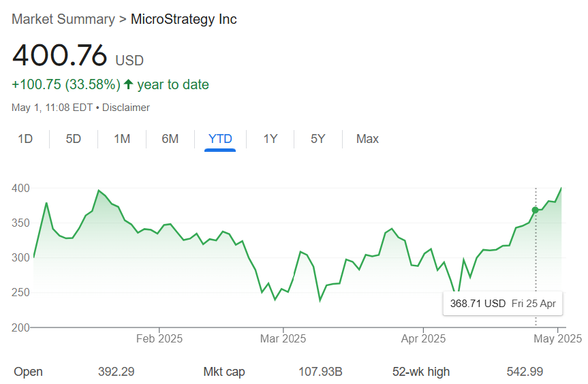Image resolution: width=588 pixels, height=384 pixels.
Task: View the 5Y price history tab
Action: click(x=318, y=139)
